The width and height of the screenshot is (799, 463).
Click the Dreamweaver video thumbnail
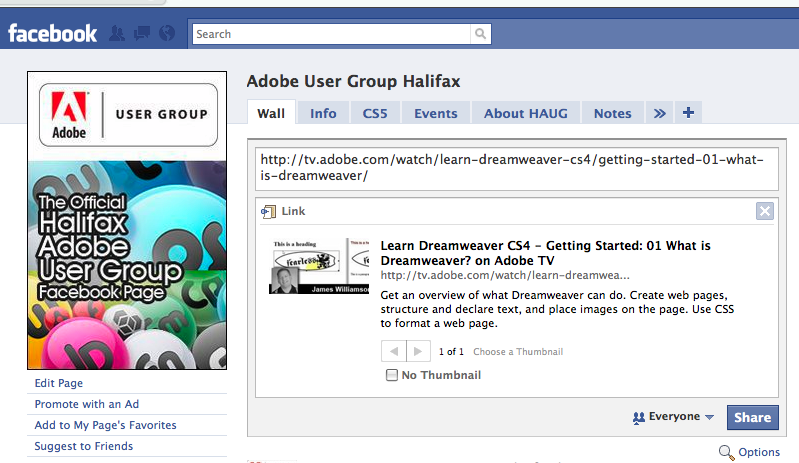pyautogui.click(x=320, y=266)
